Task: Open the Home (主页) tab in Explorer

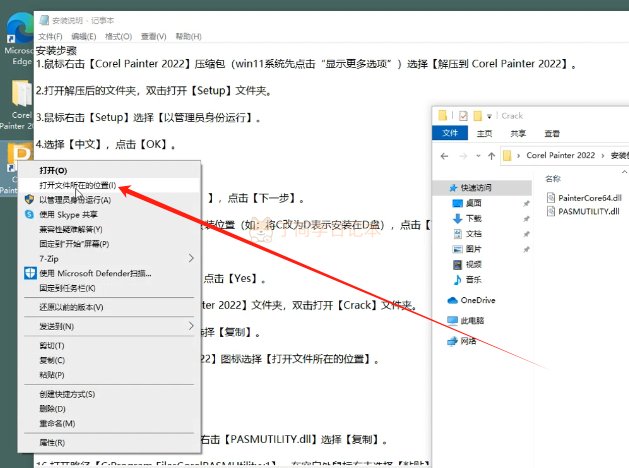Action: (484, 133)
